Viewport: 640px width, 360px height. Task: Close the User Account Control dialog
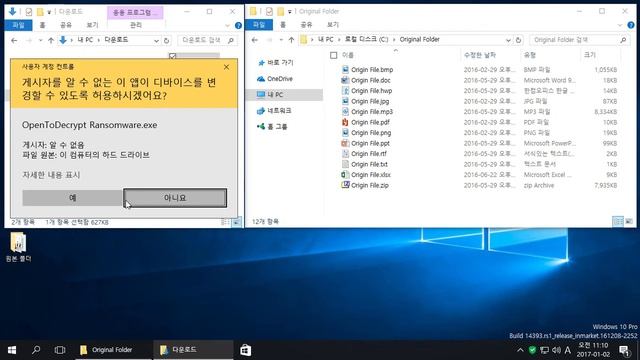coord(227,67)
